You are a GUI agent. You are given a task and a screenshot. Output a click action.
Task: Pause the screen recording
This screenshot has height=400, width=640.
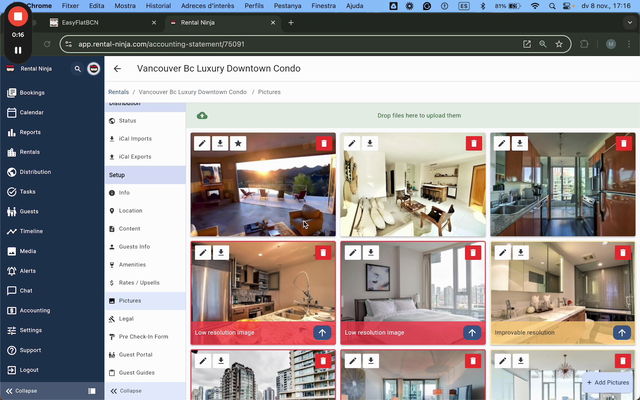click(18, 50)
